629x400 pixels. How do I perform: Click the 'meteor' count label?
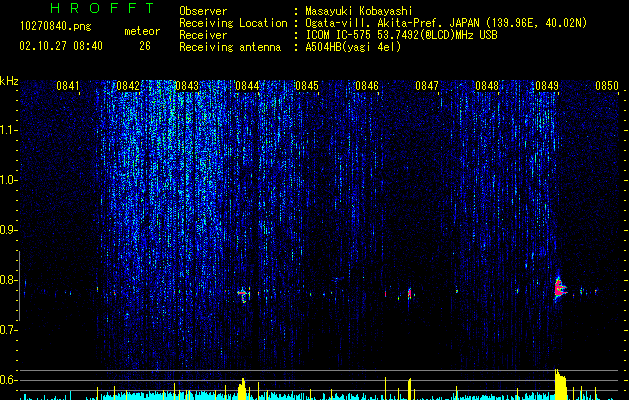coord(142,31)
